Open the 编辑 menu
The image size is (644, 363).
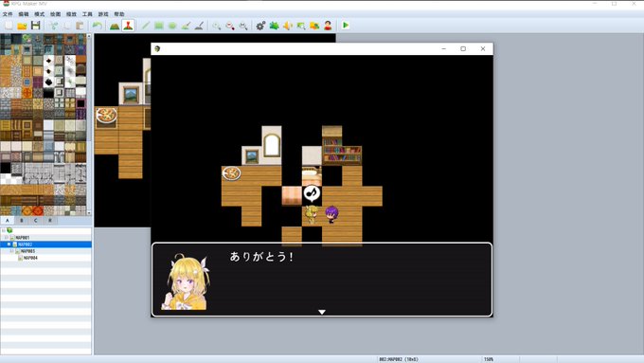point(24,14)
